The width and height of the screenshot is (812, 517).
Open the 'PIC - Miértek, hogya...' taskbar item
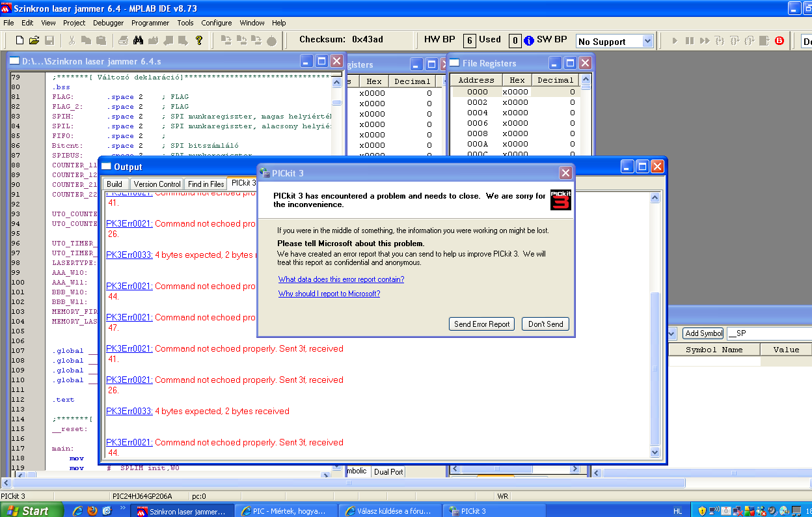point(286,511)
